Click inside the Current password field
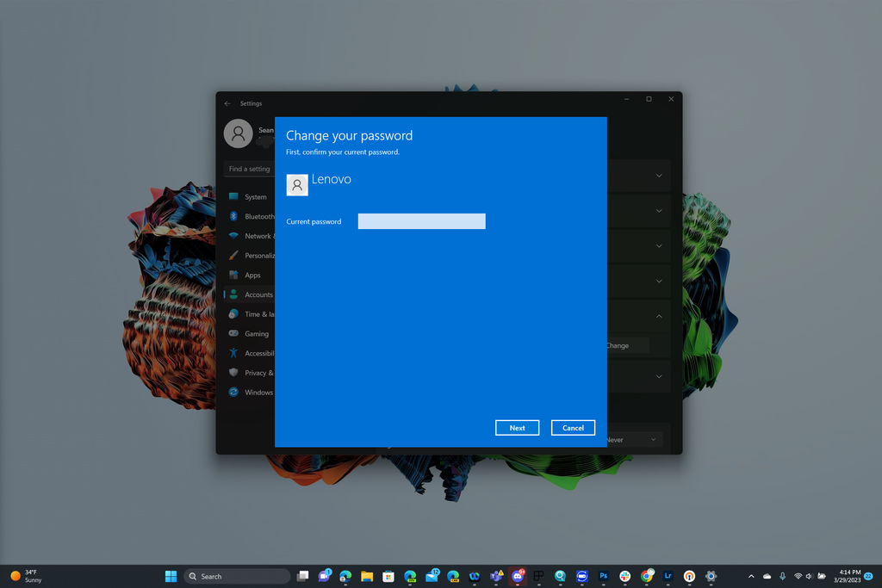The height and width of the screenshot is (588, 882). [421, 221]
